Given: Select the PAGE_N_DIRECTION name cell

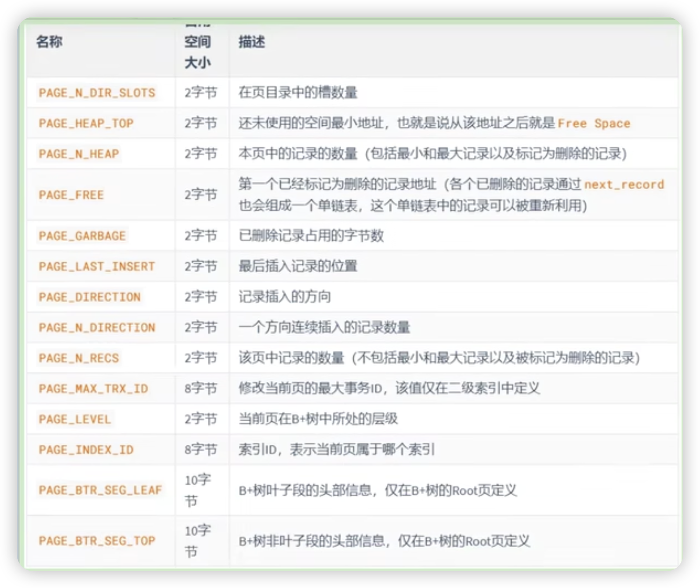Looking at the screenshot, I should [x=97, y=328].
